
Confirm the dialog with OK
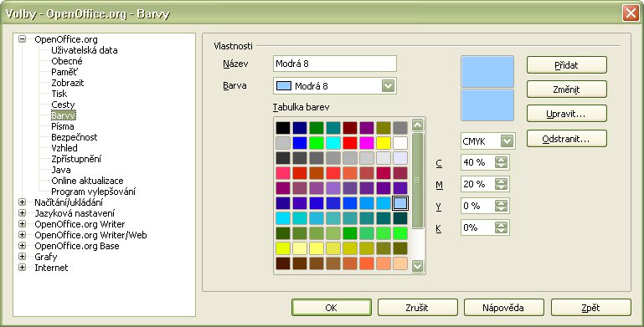pos(332,308)
